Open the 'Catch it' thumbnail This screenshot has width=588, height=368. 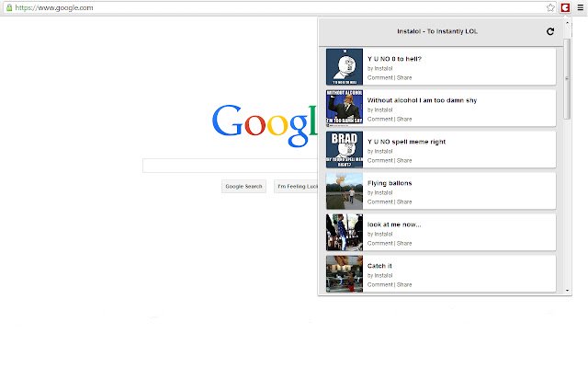tap(345, 274)
